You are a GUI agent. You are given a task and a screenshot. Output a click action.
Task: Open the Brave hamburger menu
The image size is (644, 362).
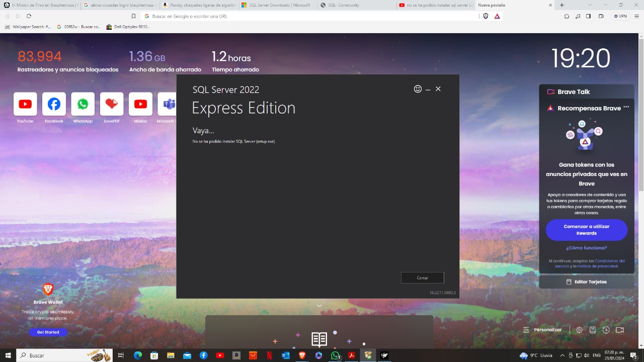coord(637,16)
